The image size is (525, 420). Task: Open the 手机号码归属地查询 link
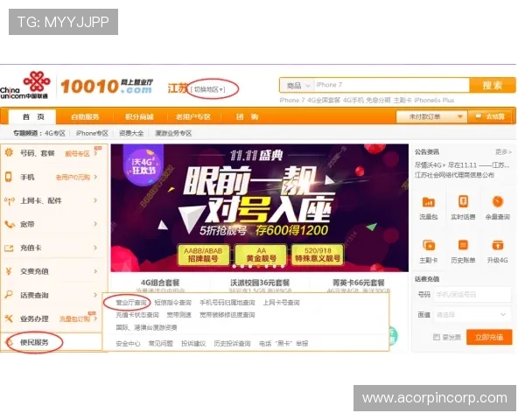[227, 303]
